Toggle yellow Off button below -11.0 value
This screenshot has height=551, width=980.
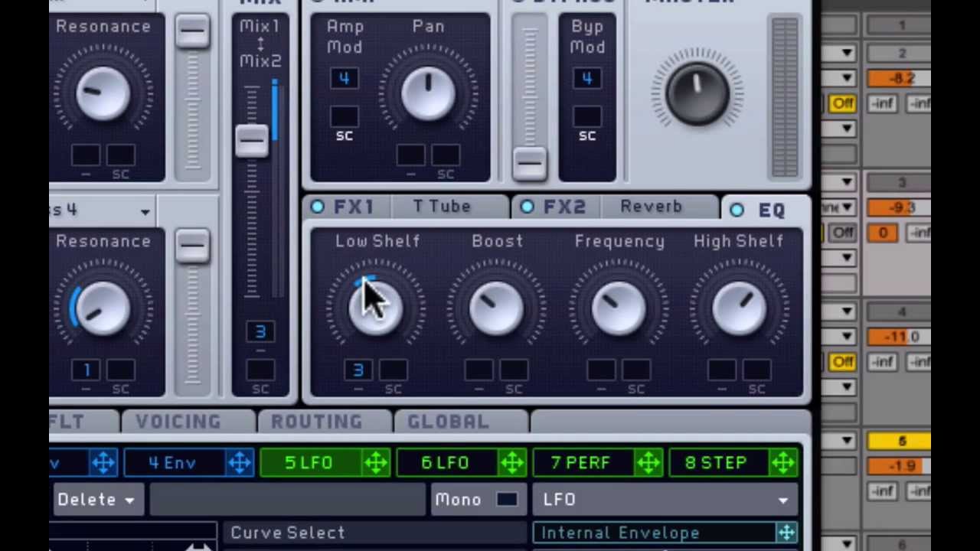(842, 361)
